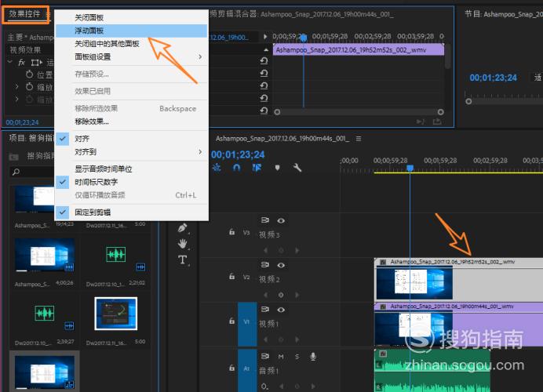Toggle sync lock on 视频2 track
543x392 pixels.
click(265, 265)
